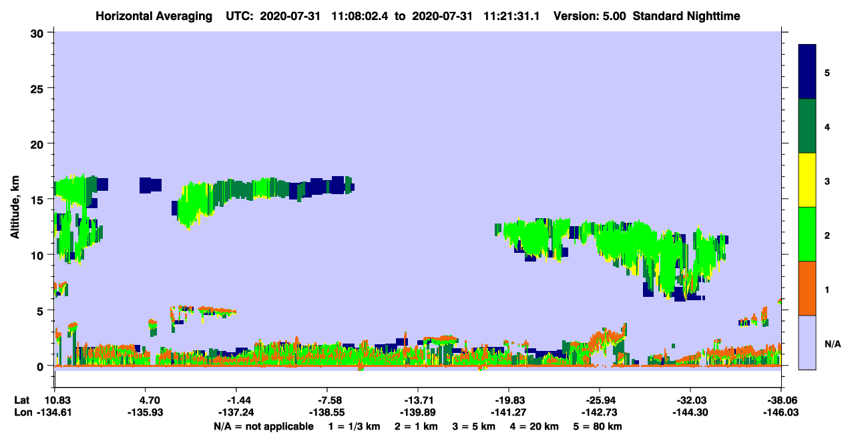Click the lavender N/A colorbar segment
This screenshot has height=445, width=868.
click(807, 342)
